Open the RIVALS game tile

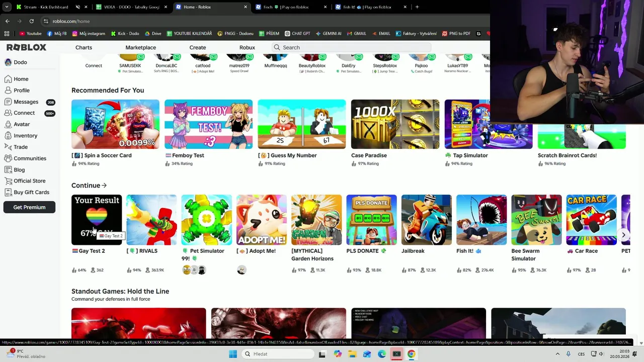(151, 220)
